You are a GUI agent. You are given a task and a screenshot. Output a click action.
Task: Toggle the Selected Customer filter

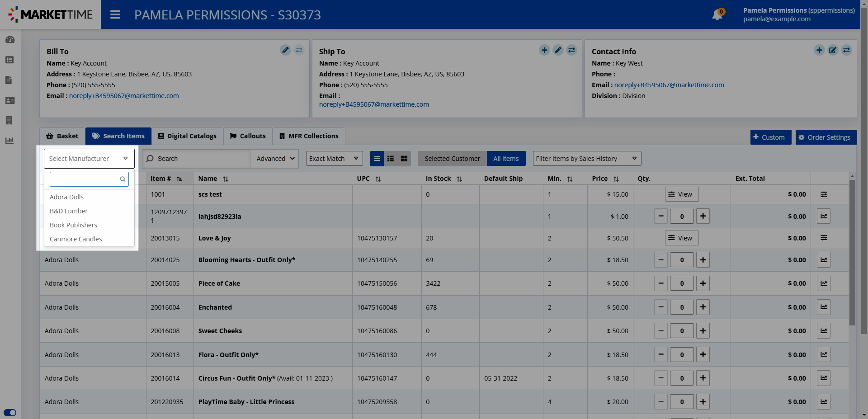pyautogui.click(x=452, y=159)
